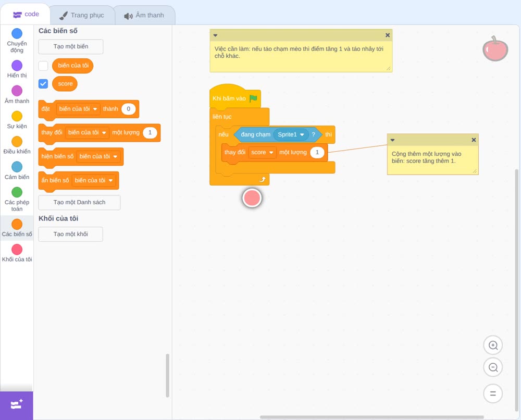This screenshot has width=521, height=420.
Task: Open variable dropdown in 'ẩn biến số' block
Action: click(x=94, y=180)
